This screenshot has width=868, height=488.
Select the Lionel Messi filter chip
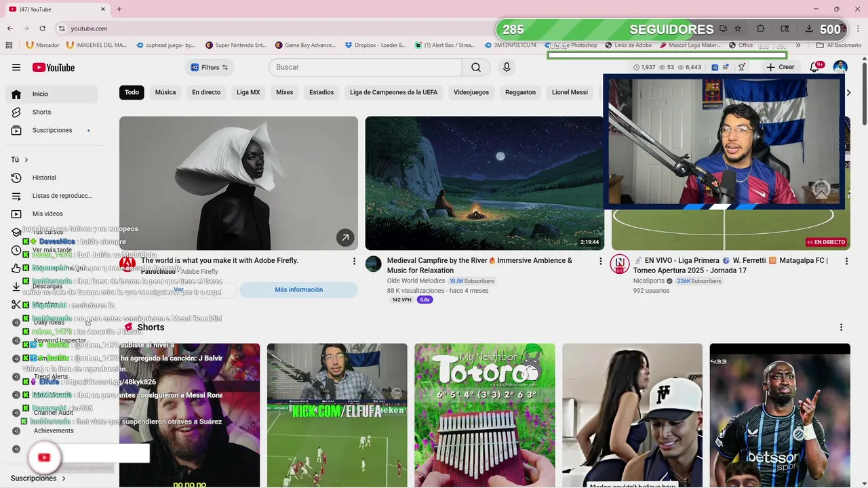point(570,92)
